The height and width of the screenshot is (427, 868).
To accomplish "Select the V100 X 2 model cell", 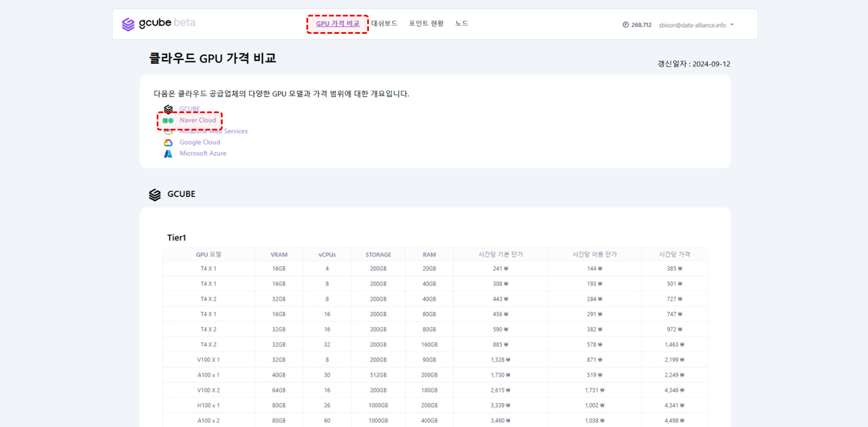I will click(x=209, y=390).
